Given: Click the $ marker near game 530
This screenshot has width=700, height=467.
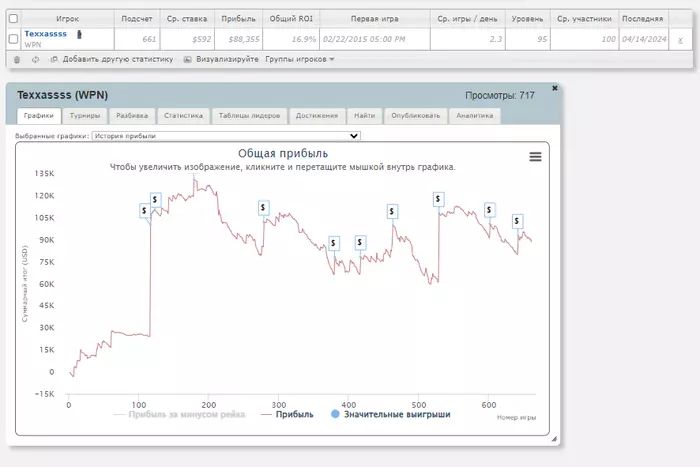Looking at the screenshot, I should tap(438, 199).
